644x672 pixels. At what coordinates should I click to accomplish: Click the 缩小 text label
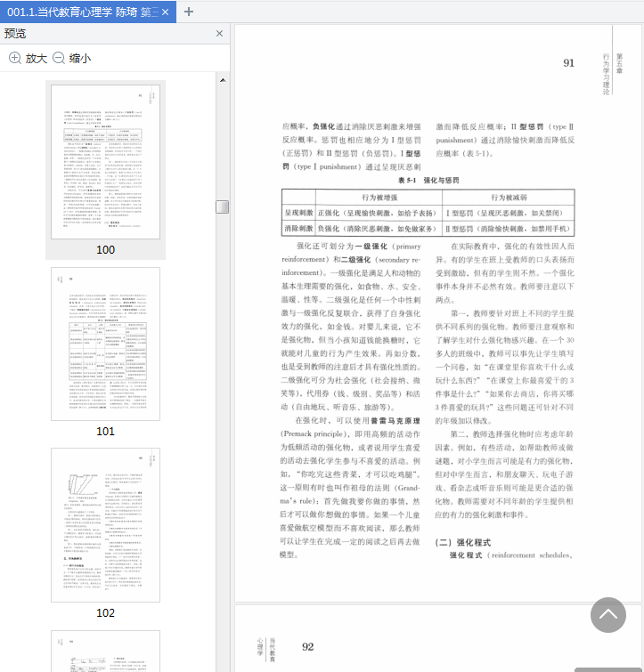80,58
